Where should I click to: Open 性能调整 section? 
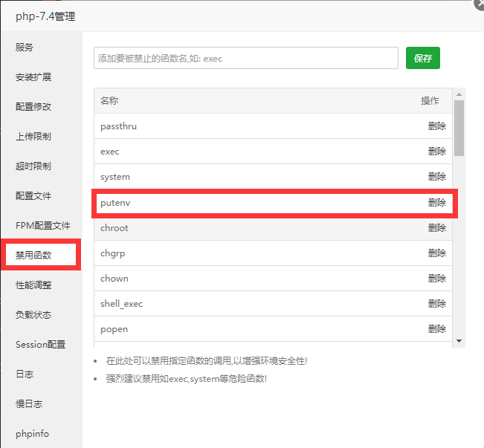tap(33, 285)
